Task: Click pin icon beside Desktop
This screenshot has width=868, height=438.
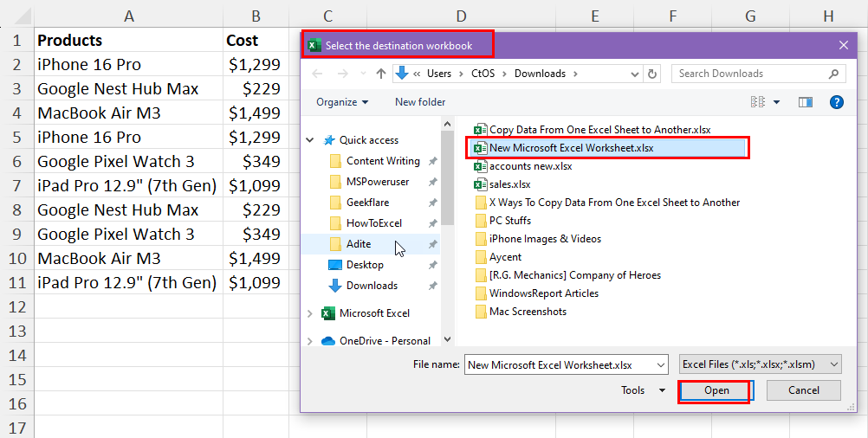Action: [x=433, y=265]
